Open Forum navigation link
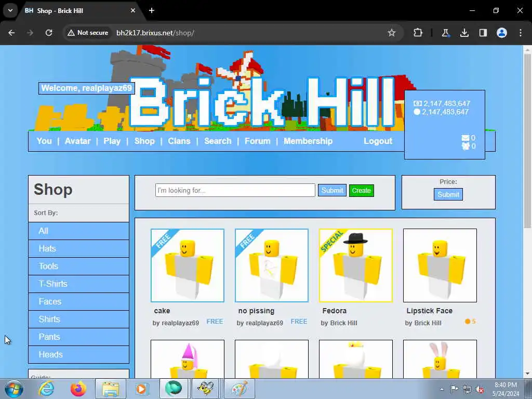The image size is (532, 399). pos(258,141)
